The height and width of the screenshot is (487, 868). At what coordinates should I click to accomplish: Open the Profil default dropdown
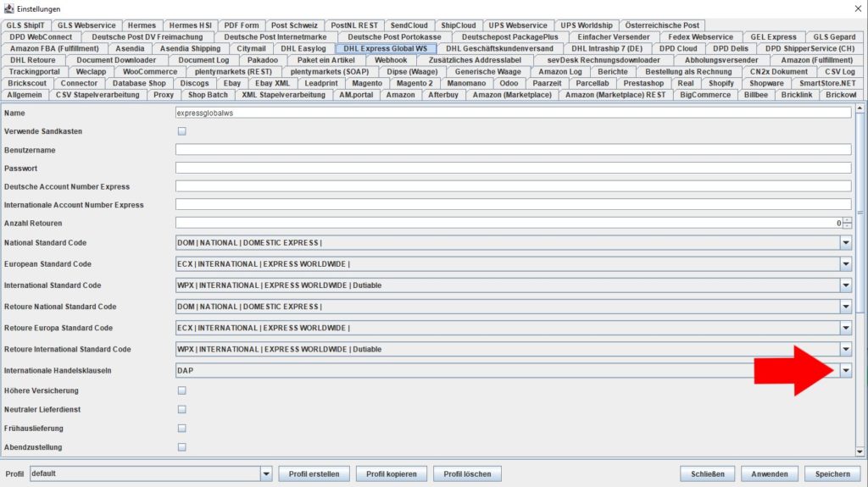(x=265, y=473)
